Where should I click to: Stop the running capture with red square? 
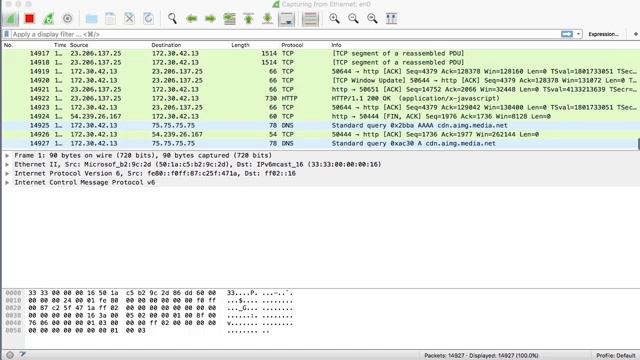29,18
